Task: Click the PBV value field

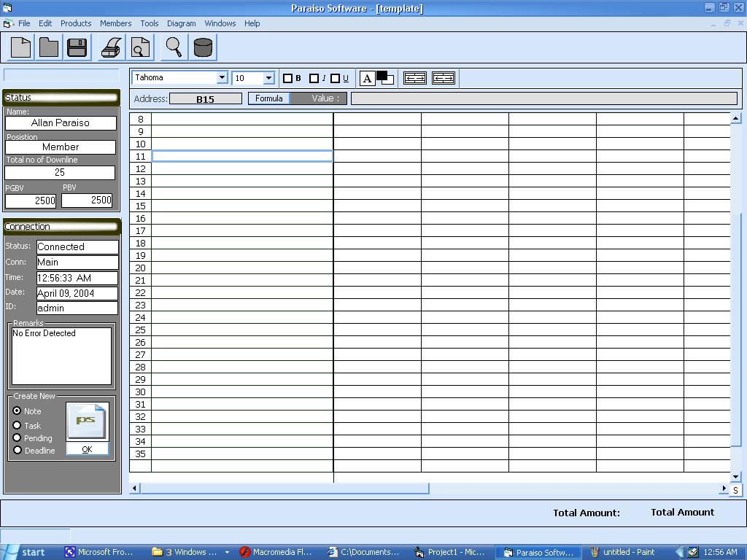Action: (88, 200)
